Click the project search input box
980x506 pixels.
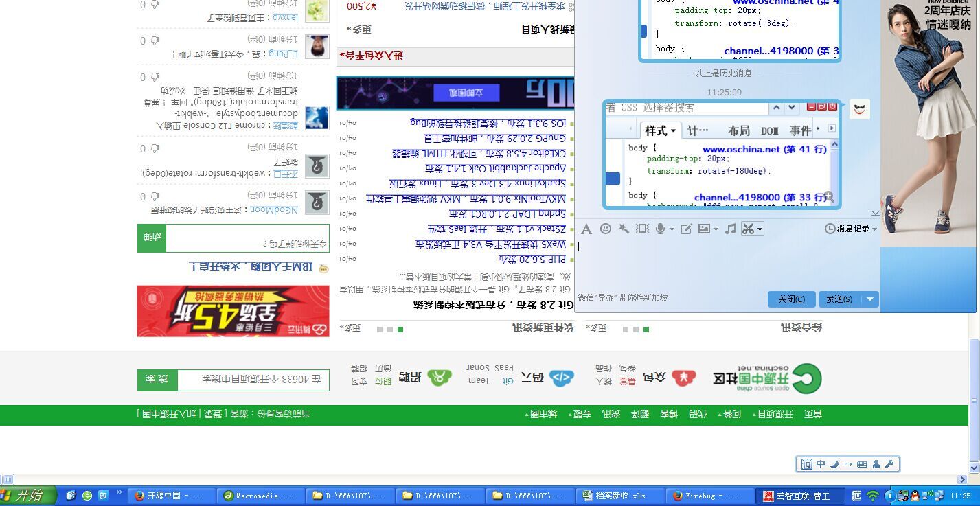point(253,380)
